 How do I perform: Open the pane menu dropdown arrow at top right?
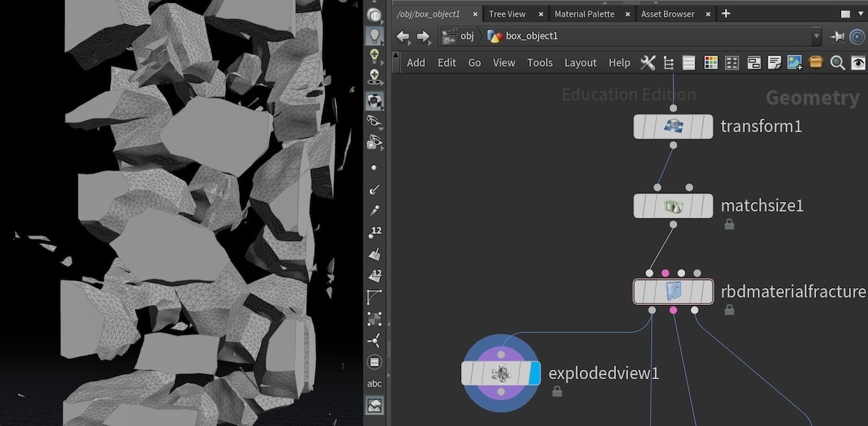pyautogui.click(x=862, y=14)
